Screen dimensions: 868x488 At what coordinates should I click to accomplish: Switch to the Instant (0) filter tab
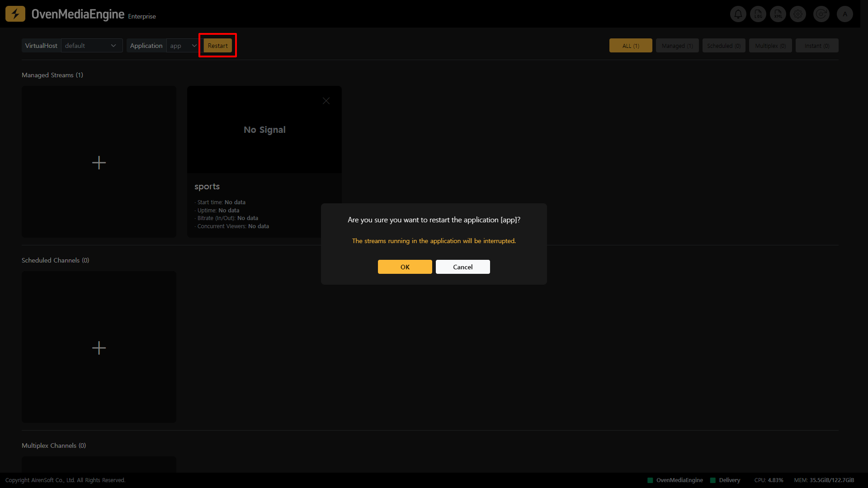[x=817, y=46]
